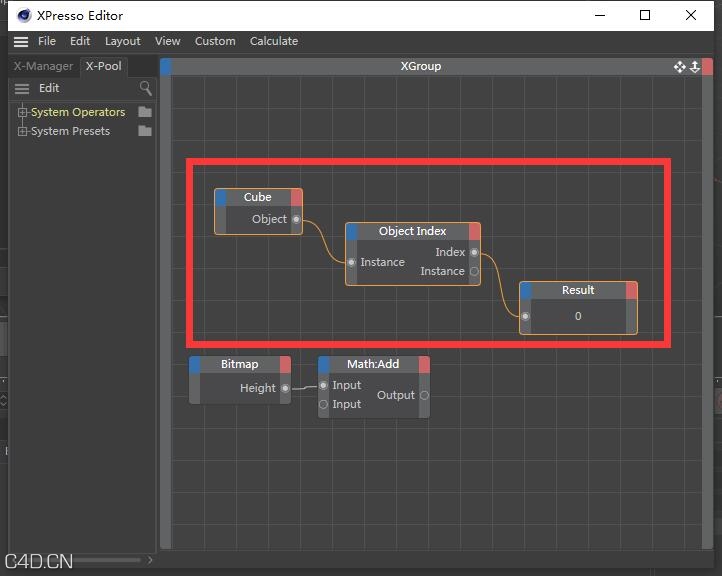Click the XGroup pan move icon
This screenshot has height=576, width=722.
[x=680, y=67]
